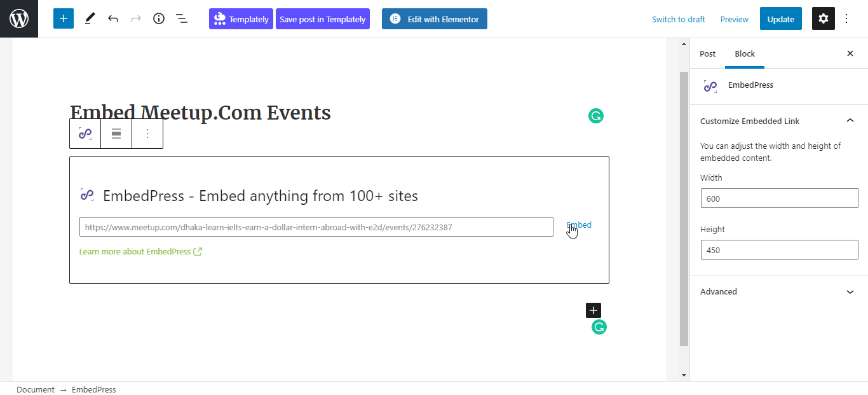Click the redo arrow icon

click(x=136, y=18)
